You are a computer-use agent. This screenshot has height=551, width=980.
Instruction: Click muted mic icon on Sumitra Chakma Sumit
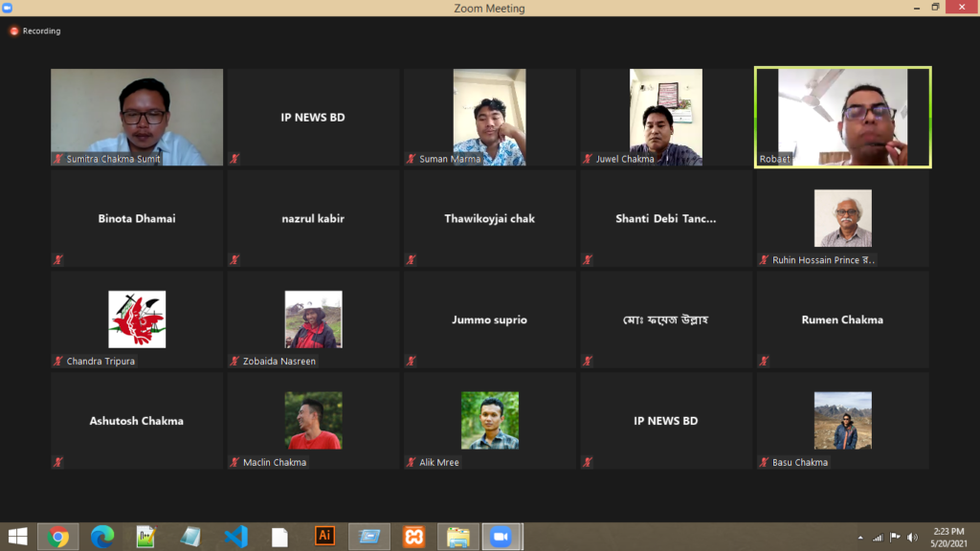tap(58, 159)
